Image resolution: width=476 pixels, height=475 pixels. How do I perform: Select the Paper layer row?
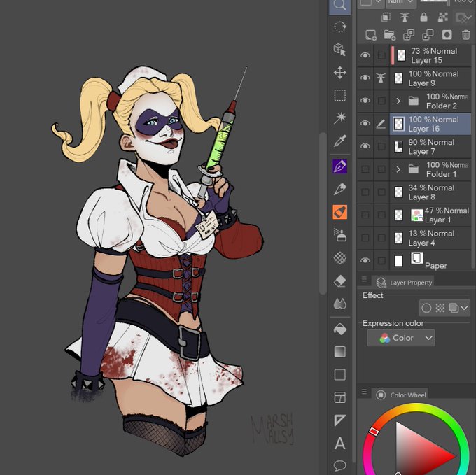click(x=430, y=260)
